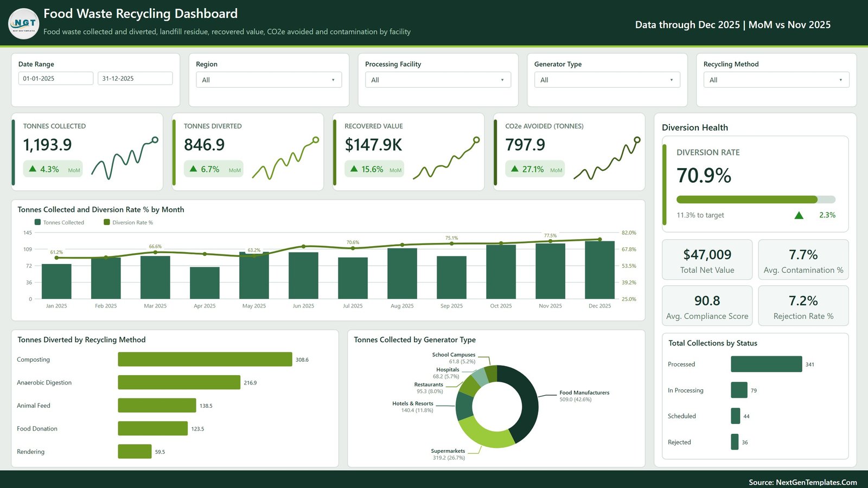Click the Recovered Value up-arrow indicator
The width and height of the screenshot is (868, 488).
(354, 169)
